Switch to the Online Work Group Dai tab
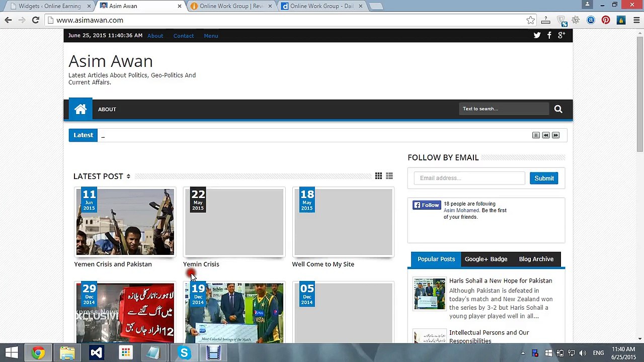This screenshot has height=362, width=644. point(321,6)
